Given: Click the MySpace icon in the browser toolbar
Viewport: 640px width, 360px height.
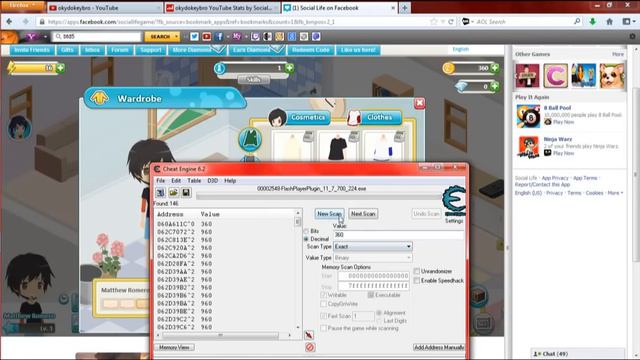Looking at the screenshot, I should [237, 37].
